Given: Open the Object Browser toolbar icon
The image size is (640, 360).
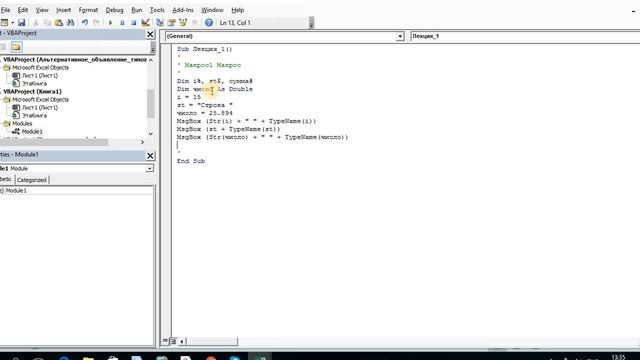Looking at the screenshot, I should 183,23.
